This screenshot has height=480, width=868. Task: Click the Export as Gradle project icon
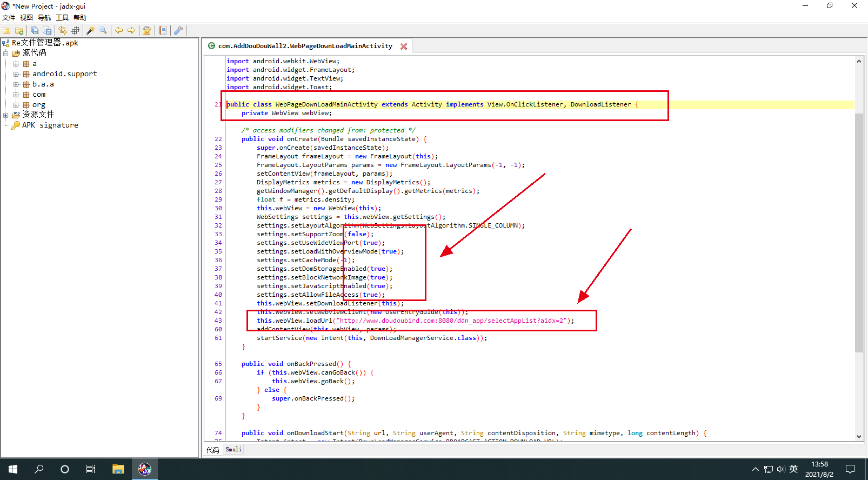[x=47, y=31]
